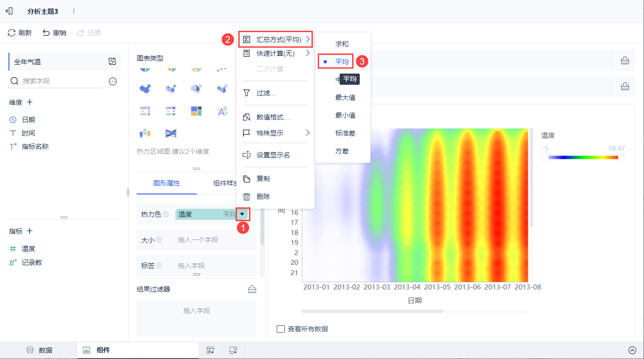Choose the flow map chart with arrow
The image size is (644, 359).
coord(196,89)
